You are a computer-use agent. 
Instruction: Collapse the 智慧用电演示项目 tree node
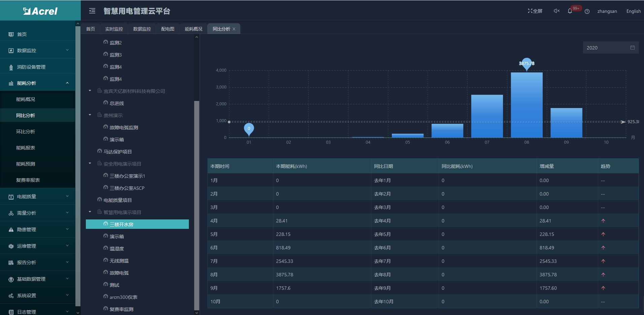[x=90, y=212]
